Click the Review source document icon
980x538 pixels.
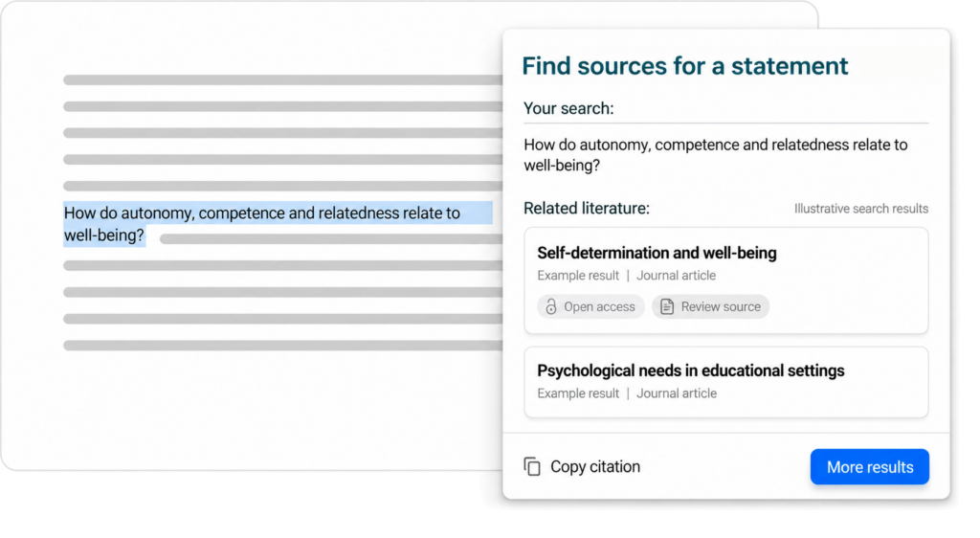pyautogui.click(x=667, y=306)
